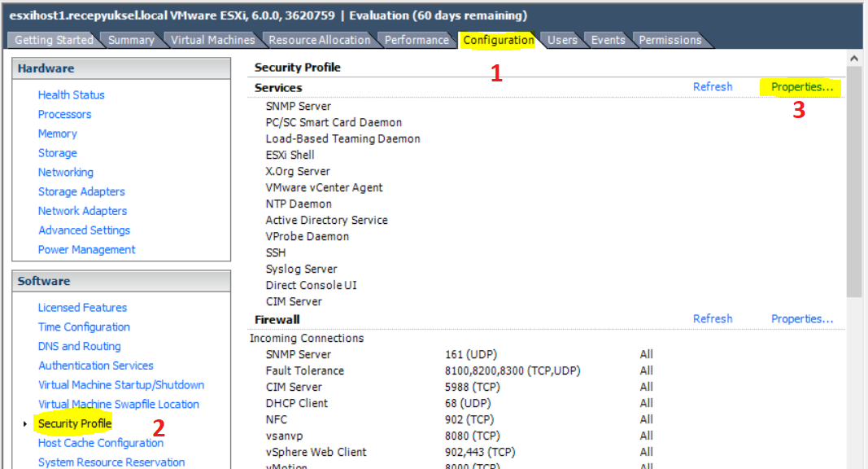Open Storage Adapters settings
The width and height of the screenshot is (868, 469).
[x=81, y=192]
